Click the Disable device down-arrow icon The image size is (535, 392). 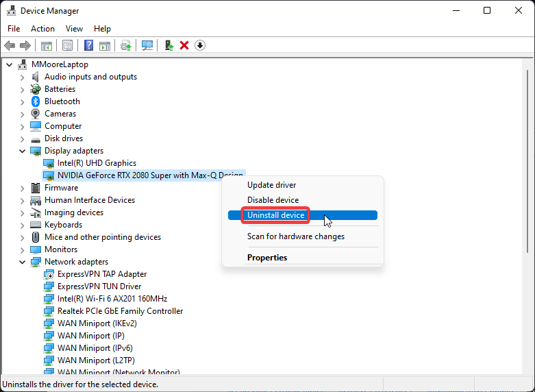tap(200, 45)
